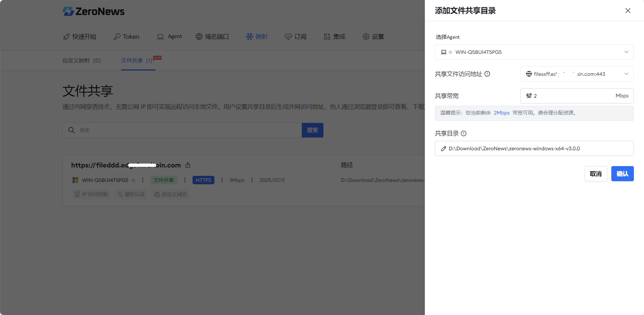
Task: Open the Token menu item
Action: point(126,37)
